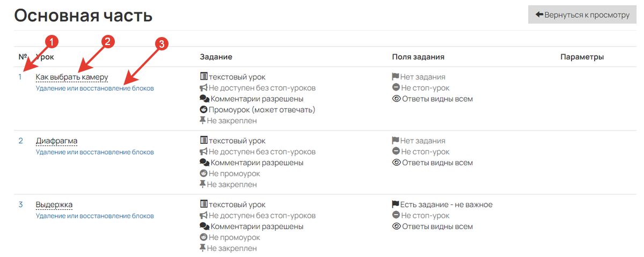Image resolution: width=644 pixels, height=257 pixels.
Task: Click the pin icon in Диафрагма row
Action: pyautogui.click(x=203, y=185)
